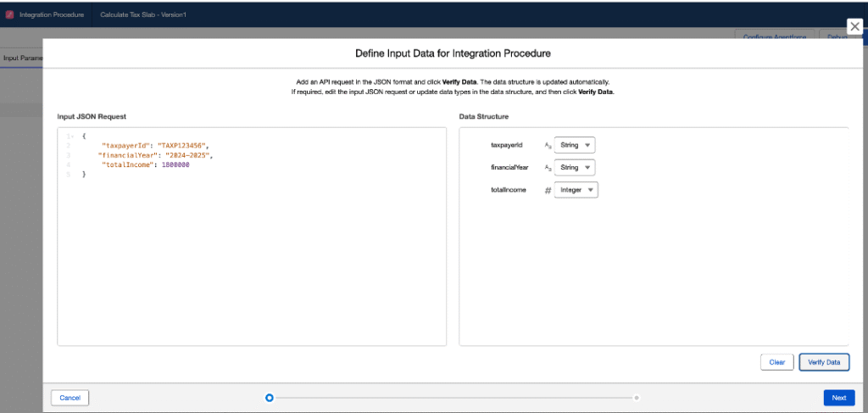Open the totalIncome Integer type dropdown
Viewport: 868px width, 413px height.
[x=576, y=190]
